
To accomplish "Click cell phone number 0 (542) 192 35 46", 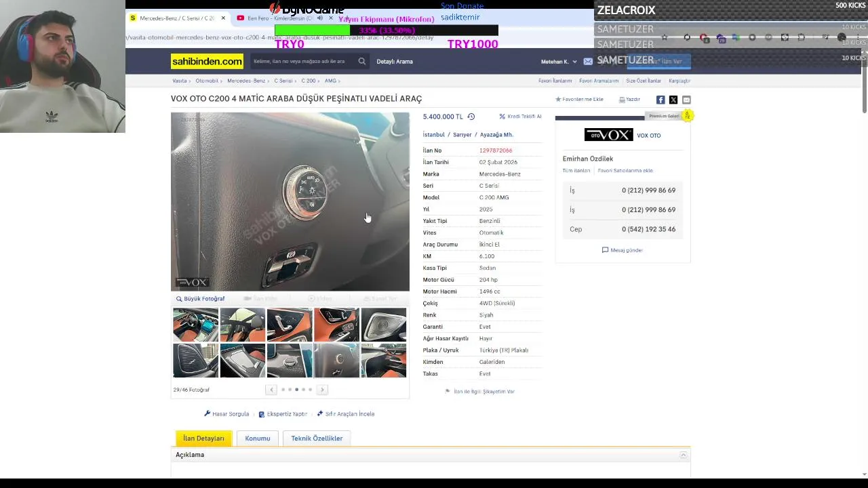I will (x=648, y=229).
